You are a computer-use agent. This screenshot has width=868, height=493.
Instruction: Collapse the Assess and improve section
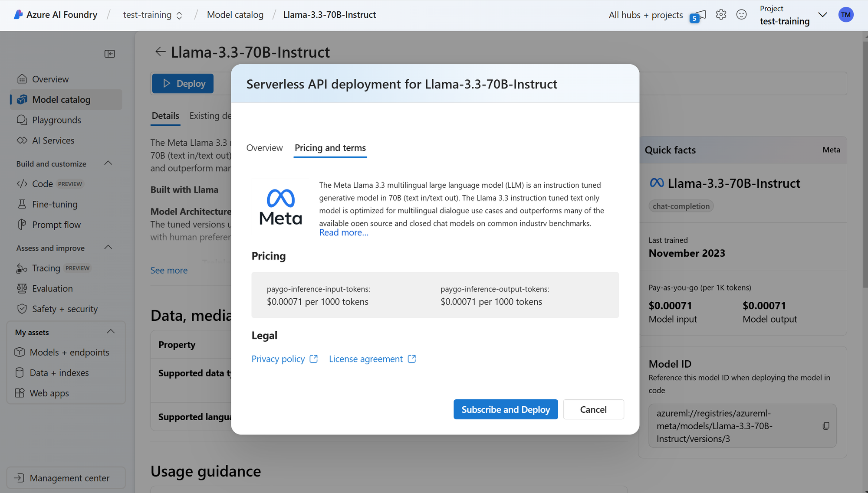click(108, 248)
